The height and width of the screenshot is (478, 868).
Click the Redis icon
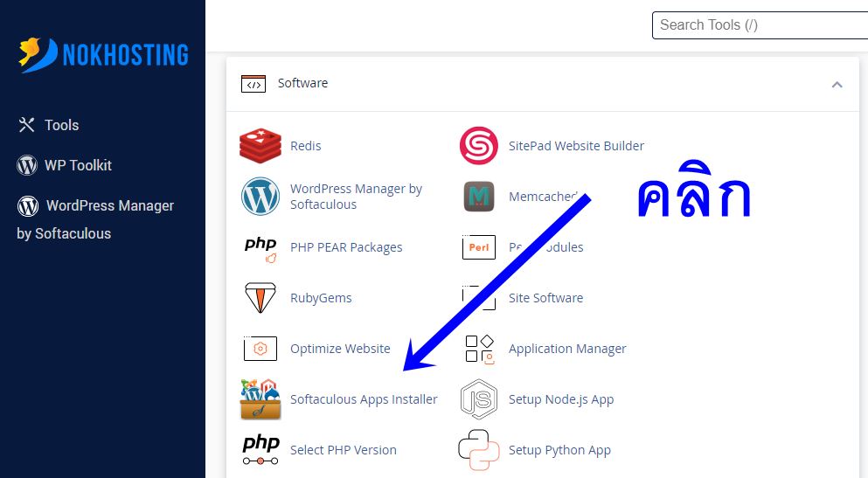260,146
